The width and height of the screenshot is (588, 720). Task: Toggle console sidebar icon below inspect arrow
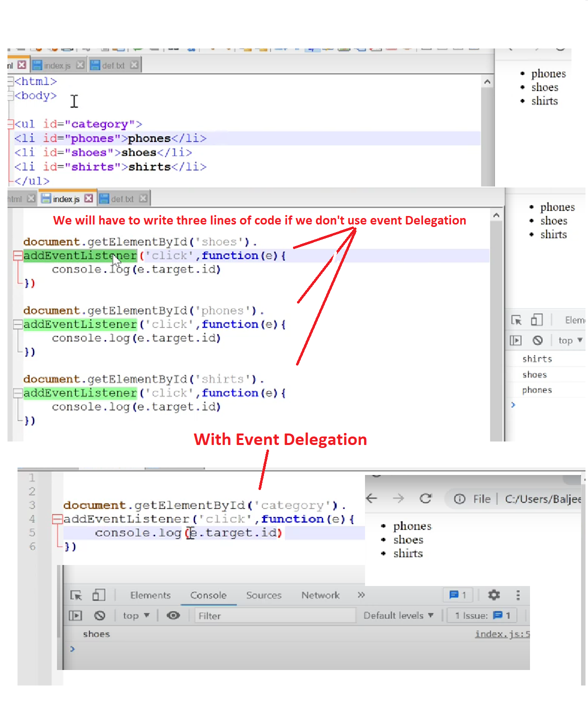(x=75, y=615)
